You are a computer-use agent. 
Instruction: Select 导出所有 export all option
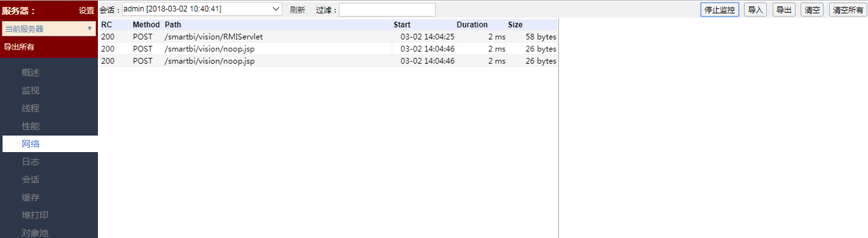tap(19, 46)
